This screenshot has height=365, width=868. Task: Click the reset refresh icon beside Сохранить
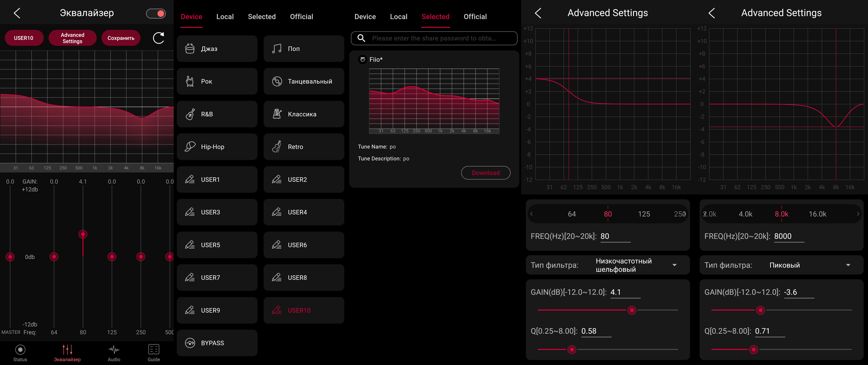(x=158, y=38)
